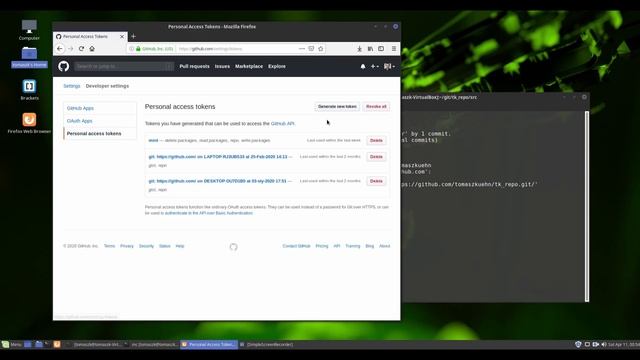This screenshot has width=640, height=360.
Task: Click show desktop icon in taskbar
Action: (x=28, y=344)
